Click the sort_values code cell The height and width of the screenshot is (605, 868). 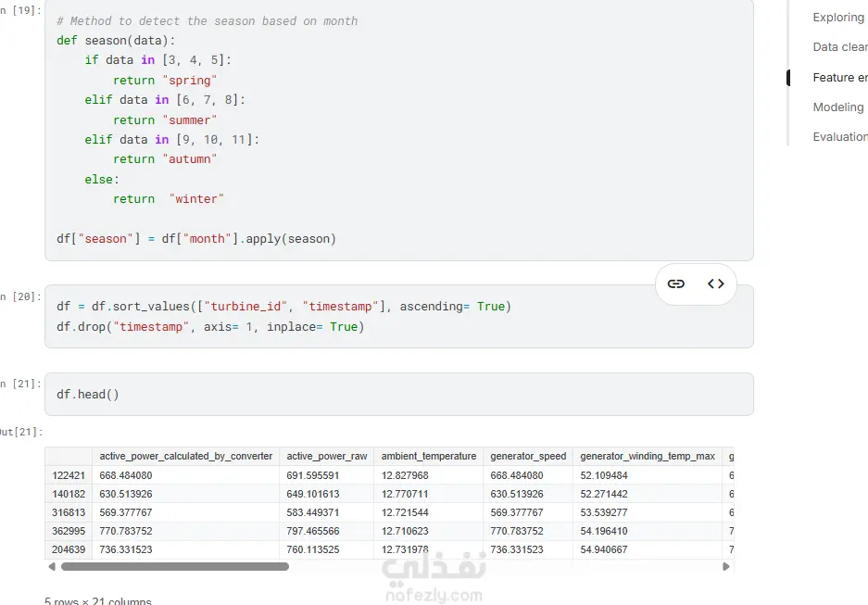[x=398, y=316]
